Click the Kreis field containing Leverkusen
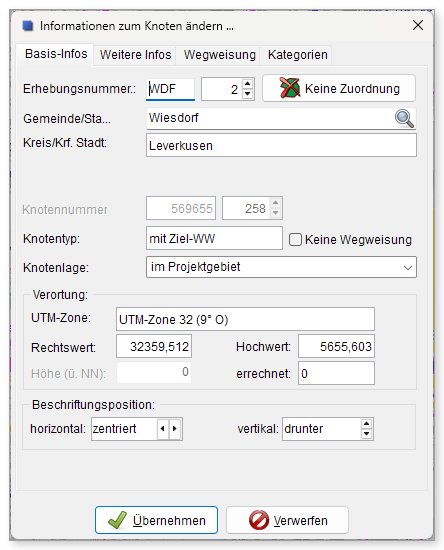The width and height of the screenshot is (444, 550). point(281,145)
